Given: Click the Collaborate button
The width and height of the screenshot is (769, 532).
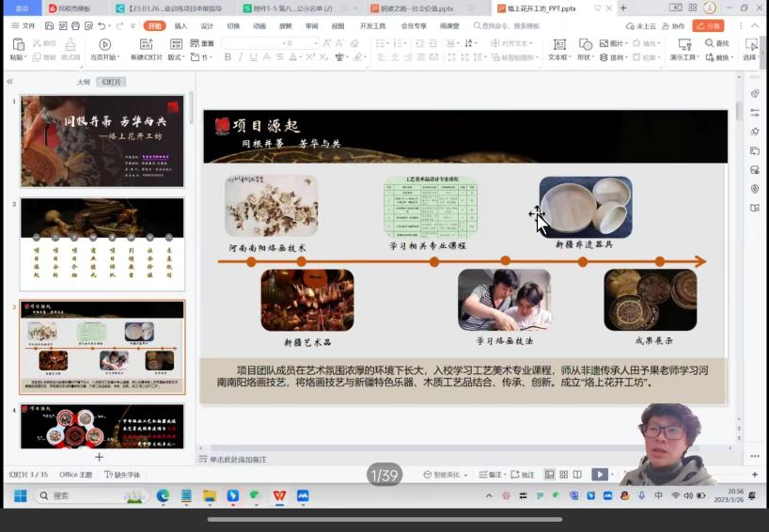Looking at the screenshot, I should click(x=673, y=26).
